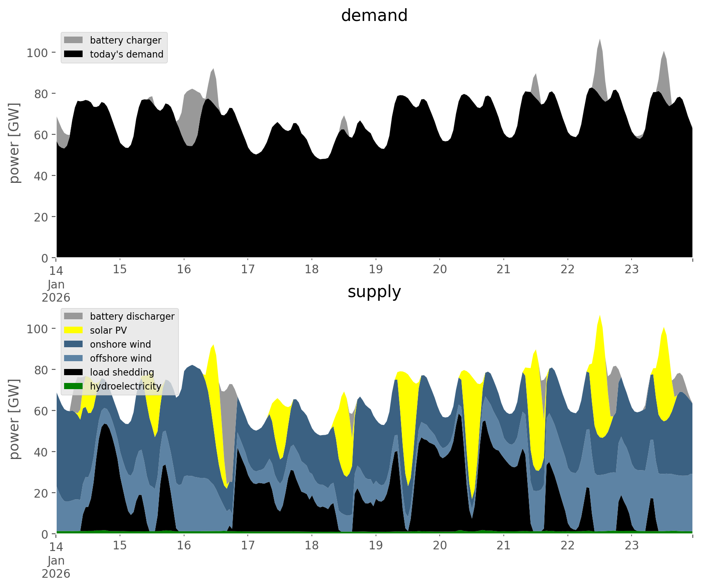This screenshot has height=588, width=701.
Task: Click the light blue offshore wind swatch
Action: [73, 358]
